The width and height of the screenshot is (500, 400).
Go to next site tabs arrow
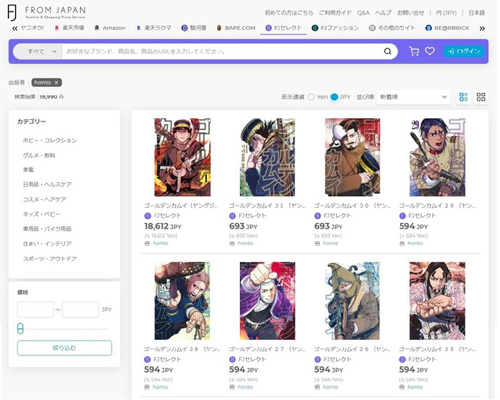pos(482,28)
